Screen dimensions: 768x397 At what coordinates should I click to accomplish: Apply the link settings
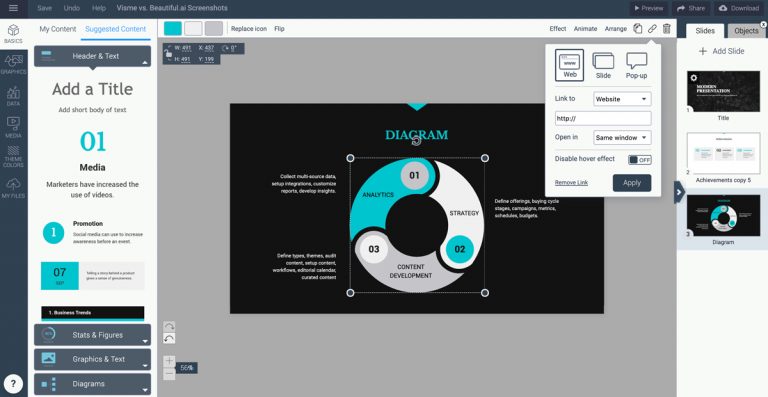tap(632, 183)
